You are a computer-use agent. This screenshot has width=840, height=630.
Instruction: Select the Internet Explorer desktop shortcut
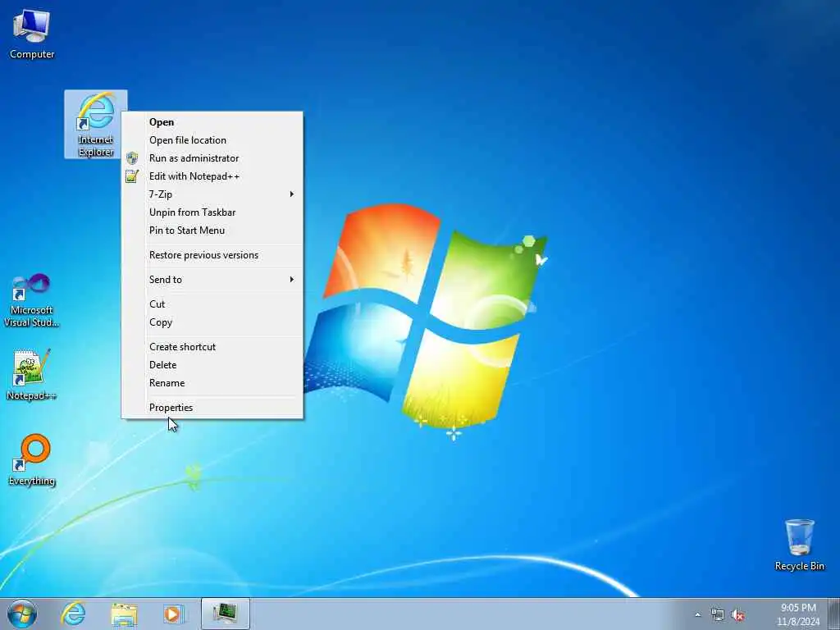coord(96,125)
